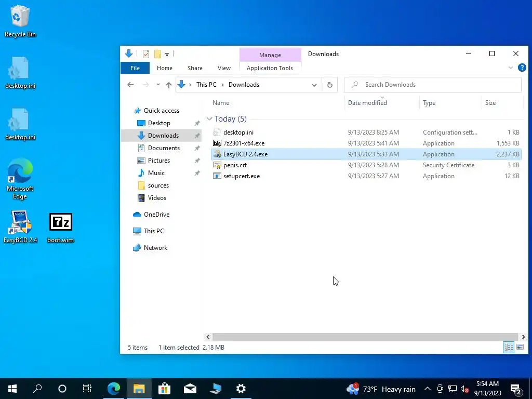The height and width of the screenshot is (399, 532).
Task: Click the horizontal scrollbar track
Action: point(365,337)
